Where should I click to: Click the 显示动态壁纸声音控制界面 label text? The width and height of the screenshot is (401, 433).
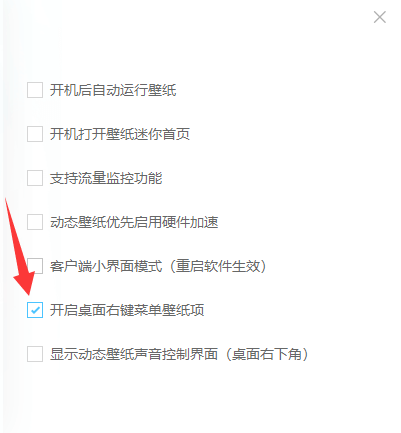click(x=134, y=354)
